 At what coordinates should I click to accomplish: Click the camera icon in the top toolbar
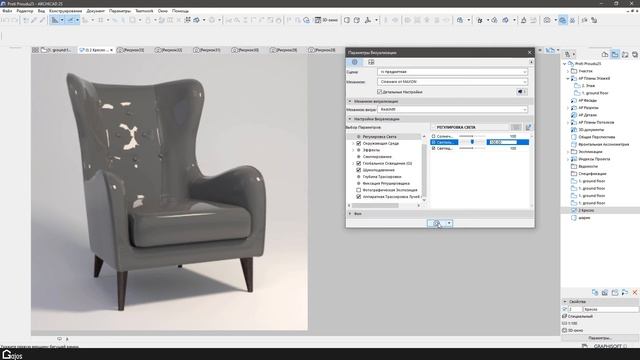(547, 20)
